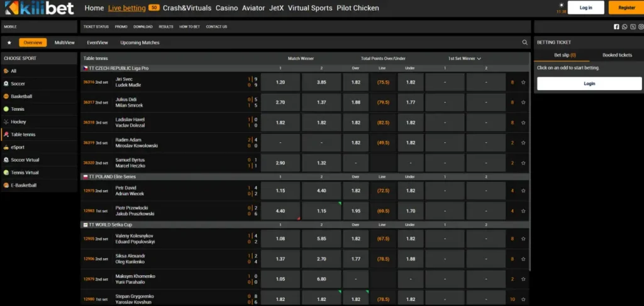Screen dimensions: 644x306
Task: Bet on Jiri Svec at odds 1.20
Action: [280, 82]
